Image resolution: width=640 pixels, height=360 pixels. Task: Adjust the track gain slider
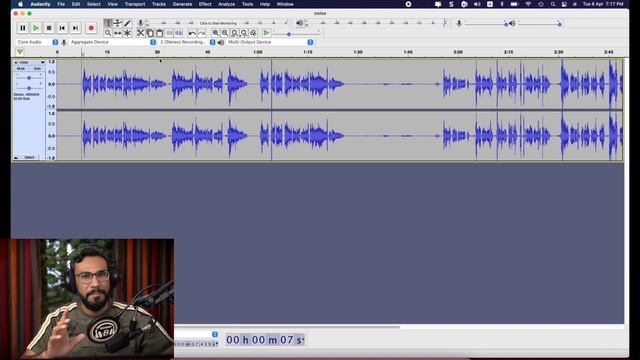coord(29,78)
